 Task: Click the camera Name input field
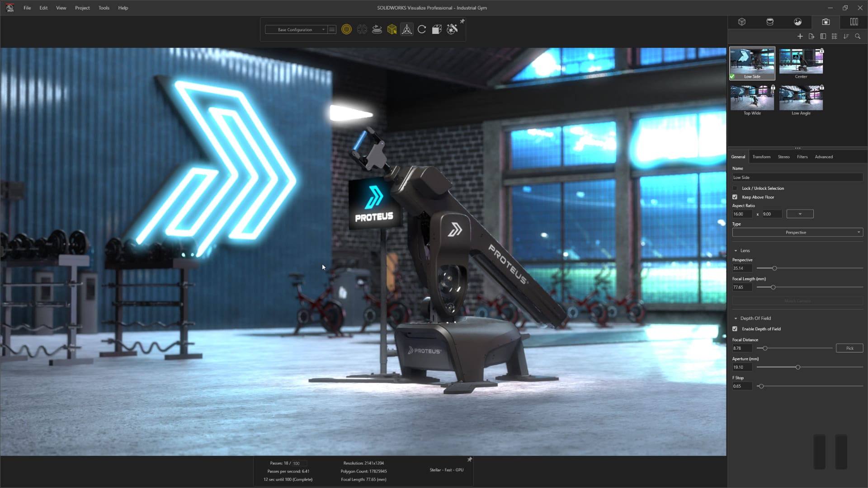coord(797,178)
